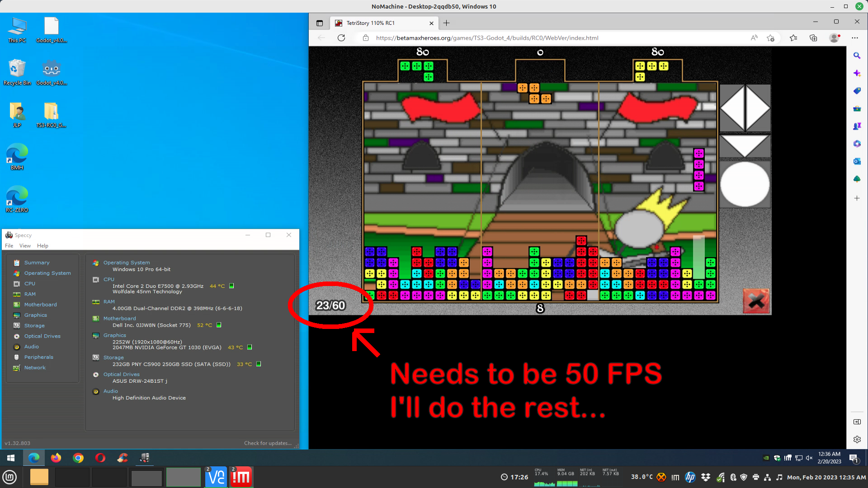Open Opera from the Windows taskbar
Image resolution: width=868 pixels, height=488 pixels.
(x=100, y=458)
